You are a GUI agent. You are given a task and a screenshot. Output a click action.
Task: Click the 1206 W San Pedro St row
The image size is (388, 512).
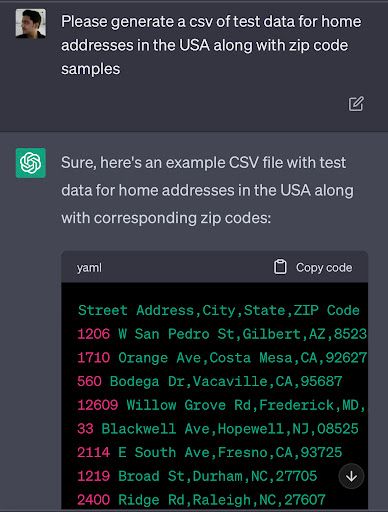222,334
